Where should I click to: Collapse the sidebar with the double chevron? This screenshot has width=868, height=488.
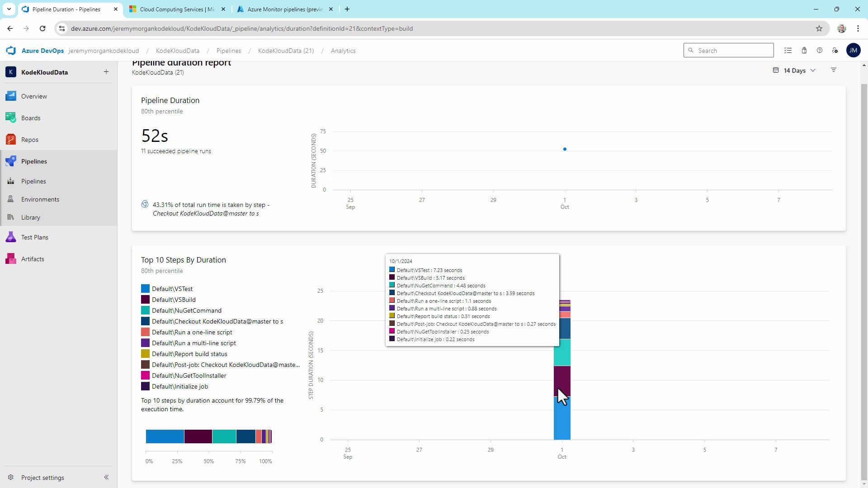coord(106,477)
